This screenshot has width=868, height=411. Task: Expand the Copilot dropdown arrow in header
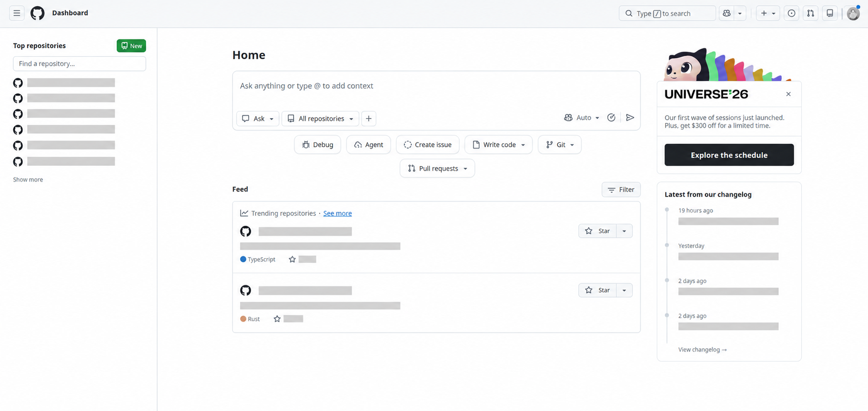(740, 13)
